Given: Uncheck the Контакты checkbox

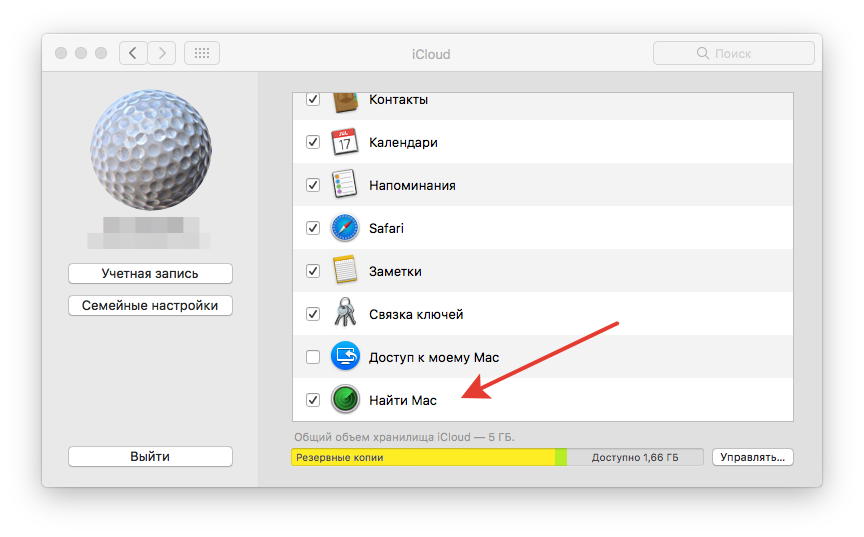Looking at the screenshot, I should click(313, 99).
